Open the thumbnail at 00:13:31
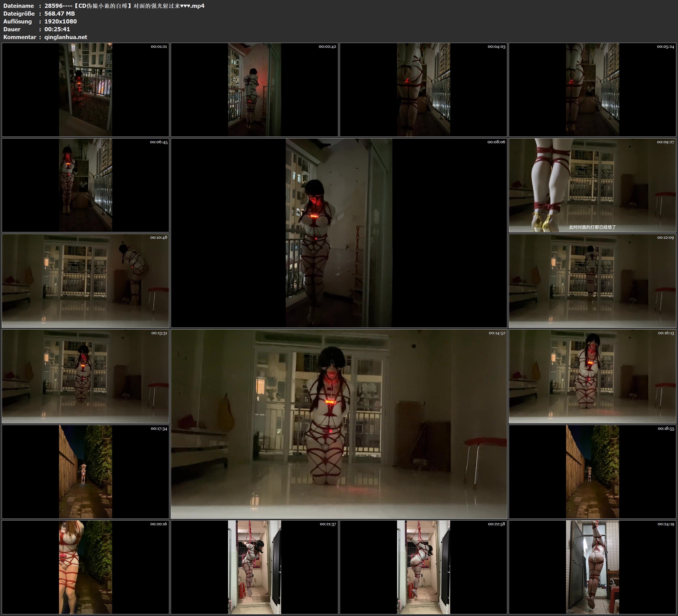678x616 pixels. [85, 376]
